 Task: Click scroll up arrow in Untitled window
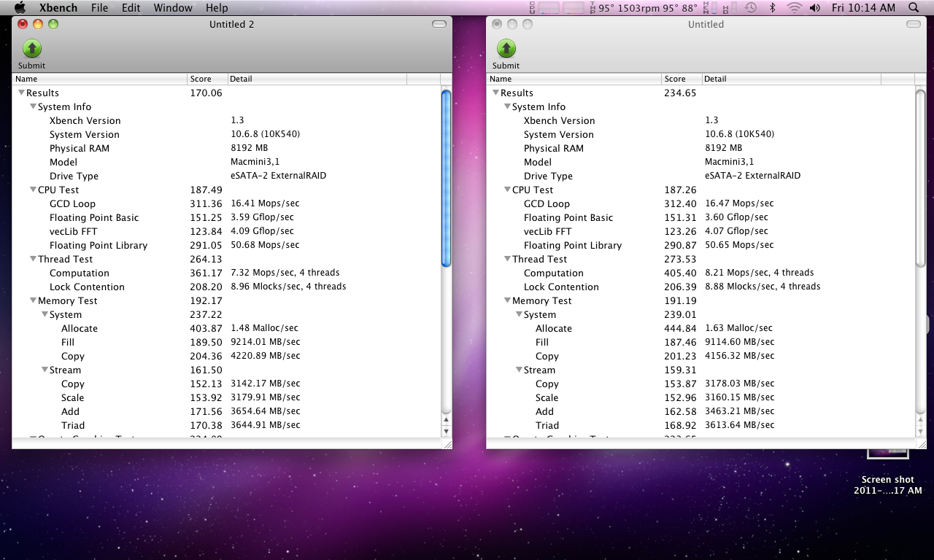pos(921,419)
